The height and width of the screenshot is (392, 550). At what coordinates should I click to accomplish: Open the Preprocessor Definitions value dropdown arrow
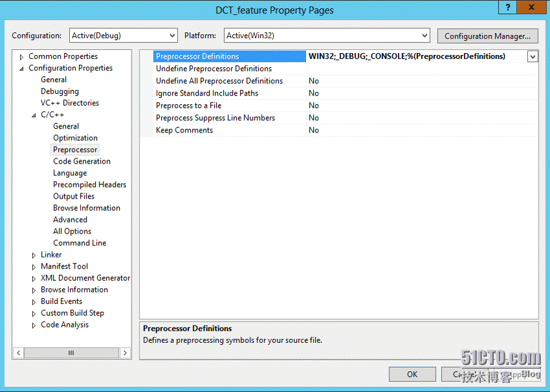(533, 56)
